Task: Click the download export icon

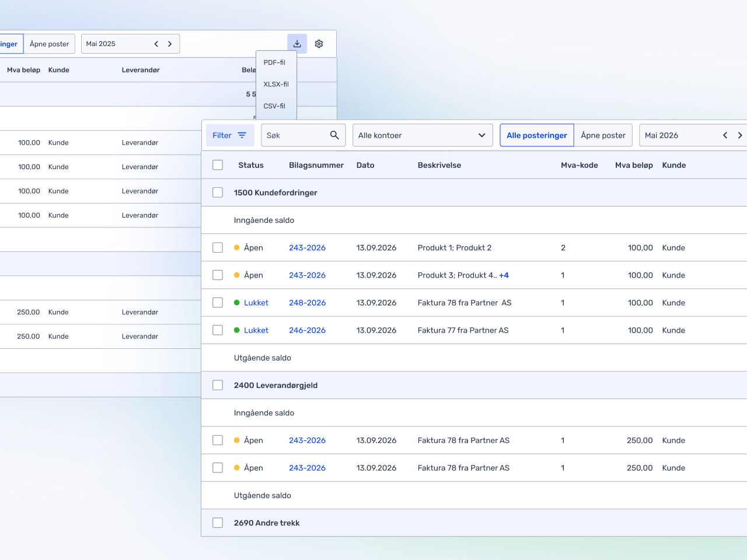Action: [297, 44]
